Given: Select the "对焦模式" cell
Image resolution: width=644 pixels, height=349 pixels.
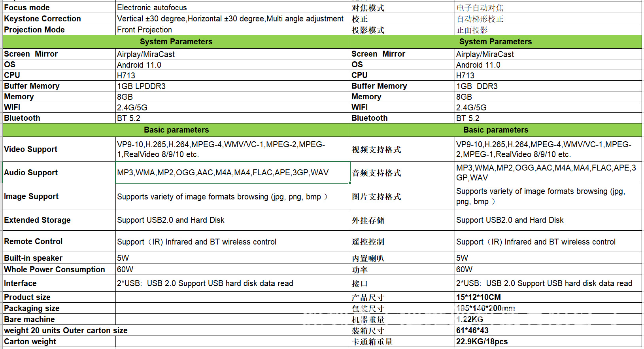Looking at the screenshot, I should (402, 8).
